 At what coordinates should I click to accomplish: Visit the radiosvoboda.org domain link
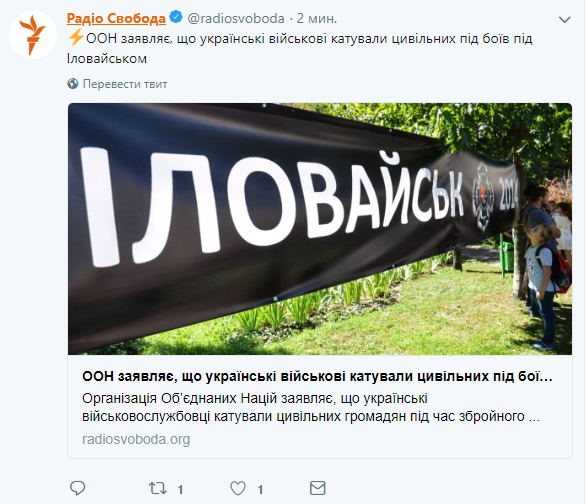pyautogui.click(x=136, y=439)
